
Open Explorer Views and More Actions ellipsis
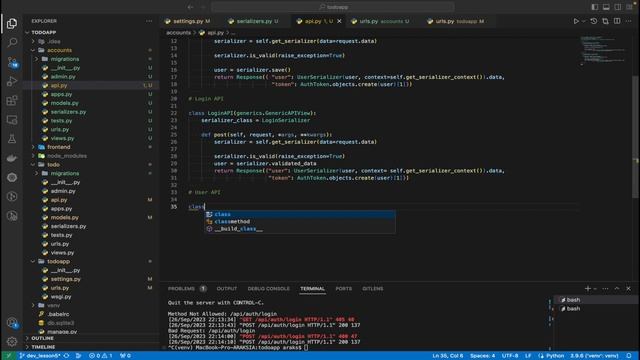pos(149,21)
